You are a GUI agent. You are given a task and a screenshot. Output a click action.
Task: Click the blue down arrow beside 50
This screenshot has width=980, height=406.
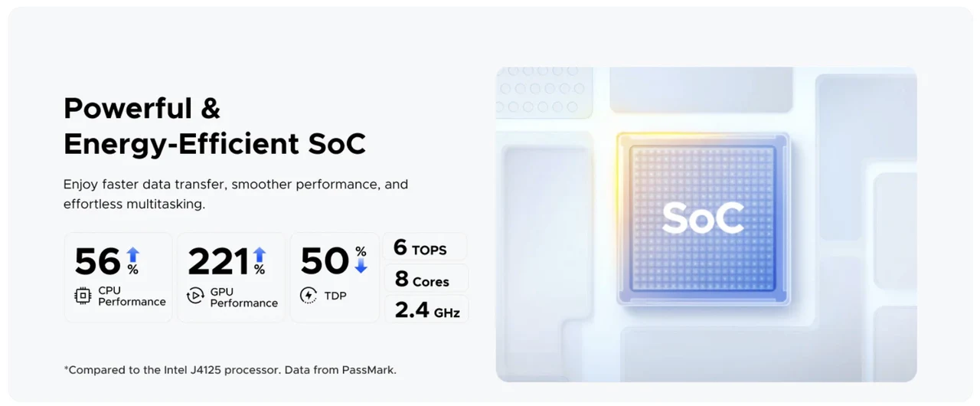coord(361,266)
